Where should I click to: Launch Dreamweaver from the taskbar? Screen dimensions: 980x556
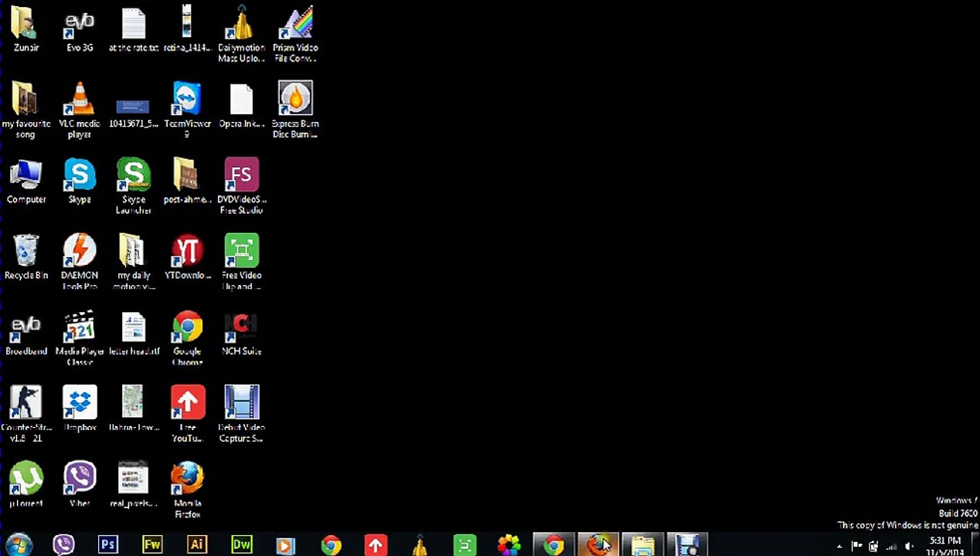[x=242, y=545]
